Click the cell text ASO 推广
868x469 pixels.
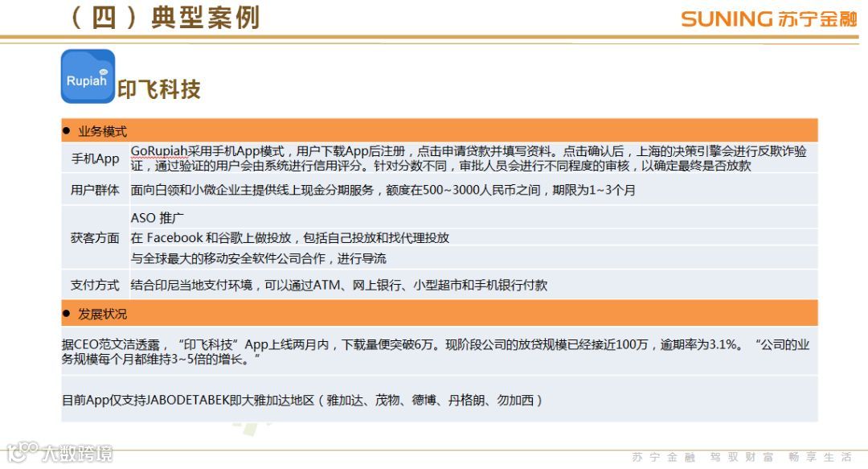tap(158, 218)
